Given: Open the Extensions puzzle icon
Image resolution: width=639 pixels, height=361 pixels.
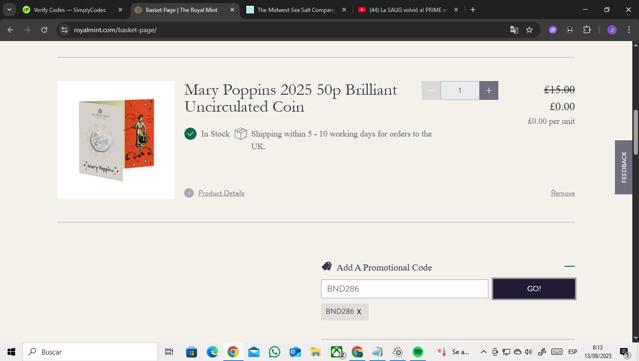Looking at the screenshot, I should pyautogui.click(x=587, y=30).
